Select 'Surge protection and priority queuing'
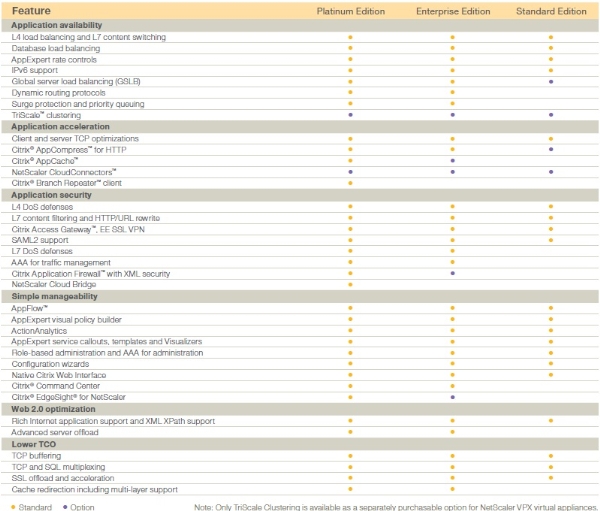The image size is (600, 511). click(x=78, y=104)
